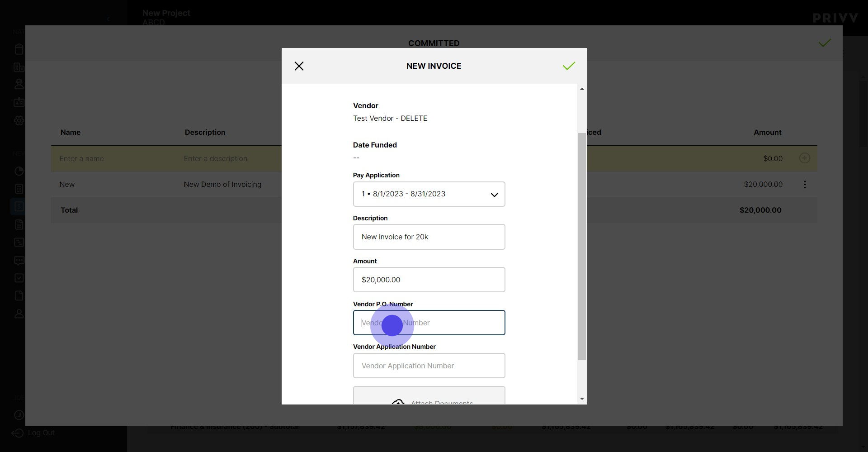The height and width of the screenshot is (452, 868).
Task: Open the three-dot menu for the New row
Action: click(x=805, y=185)
